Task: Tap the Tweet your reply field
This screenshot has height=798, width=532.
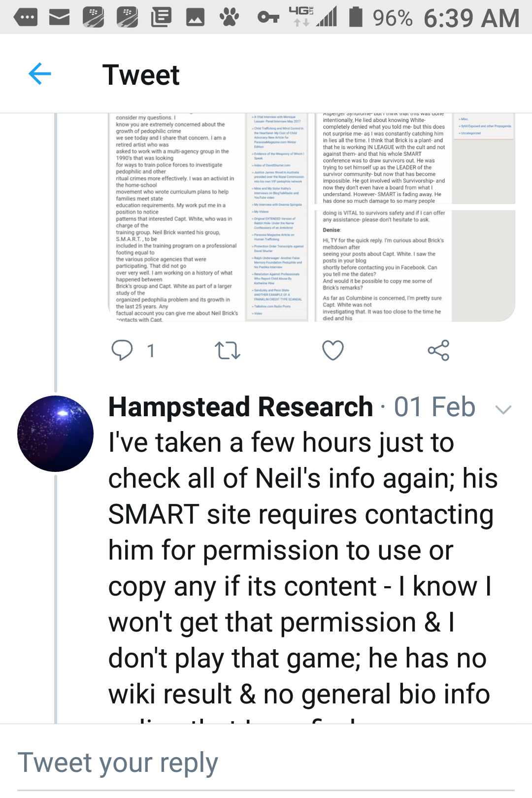Action: tap(266, 763)
